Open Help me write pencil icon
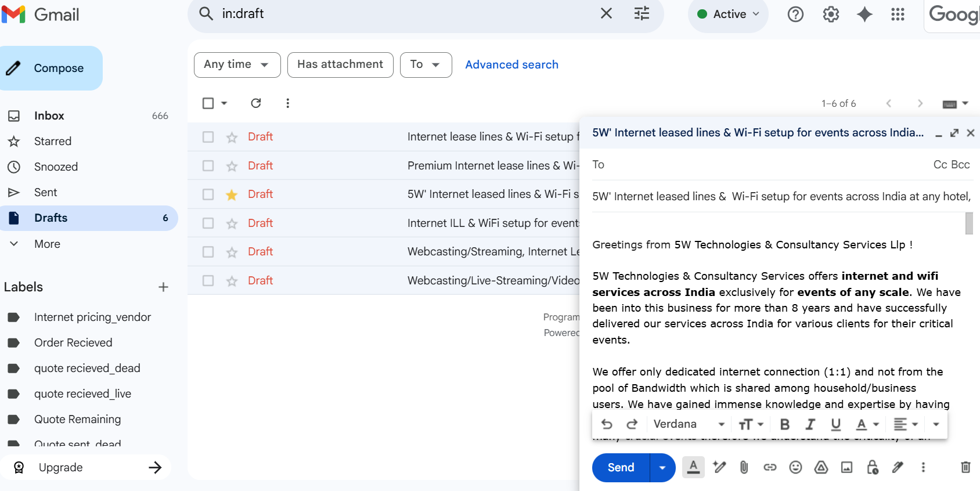Viewport: 980px width, 491px height. tap(719, 467)
